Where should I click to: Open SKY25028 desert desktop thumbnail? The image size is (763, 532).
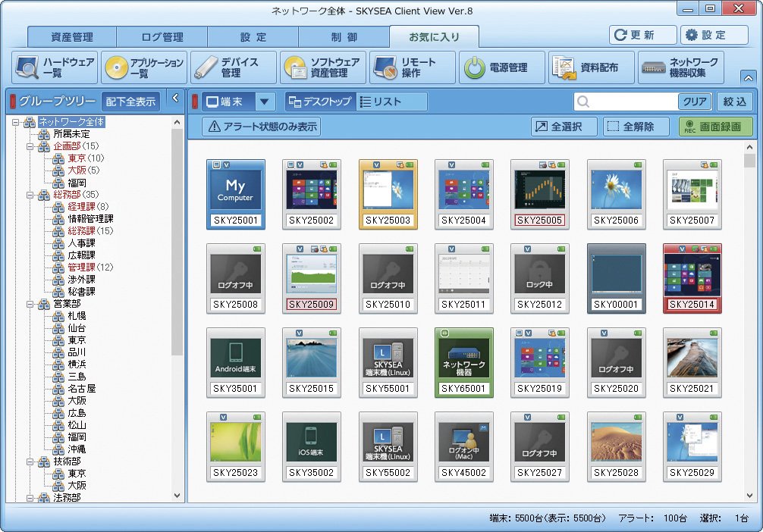[616, 447]
